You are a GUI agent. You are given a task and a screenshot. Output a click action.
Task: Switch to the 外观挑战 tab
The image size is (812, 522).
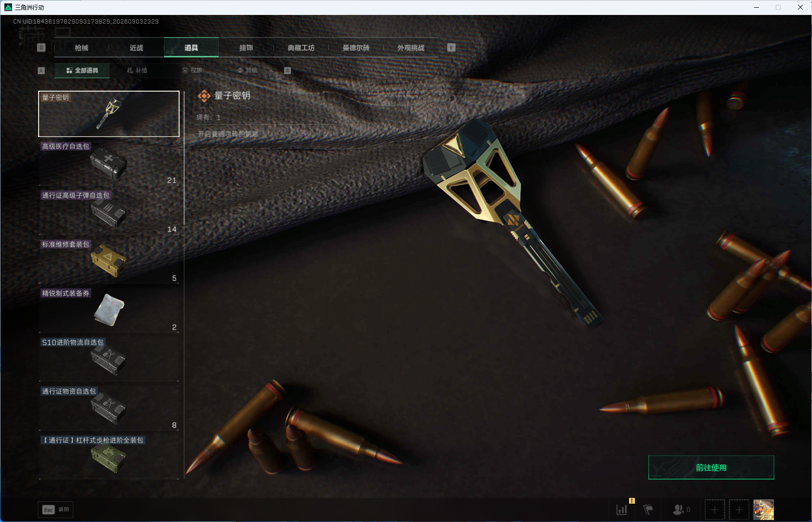411,48
